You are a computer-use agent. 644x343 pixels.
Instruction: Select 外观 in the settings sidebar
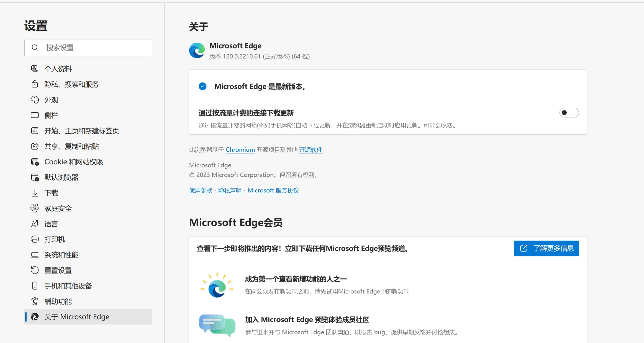point(88,100)
